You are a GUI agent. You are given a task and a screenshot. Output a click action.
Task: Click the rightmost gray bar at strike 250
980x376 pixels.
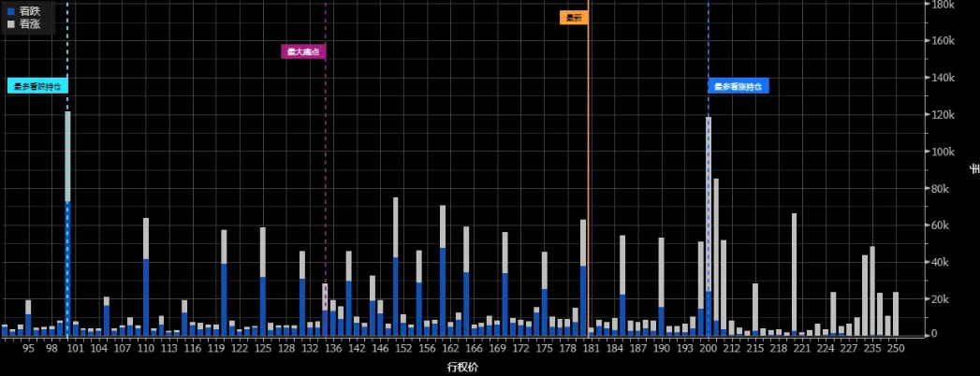point(896,314)
